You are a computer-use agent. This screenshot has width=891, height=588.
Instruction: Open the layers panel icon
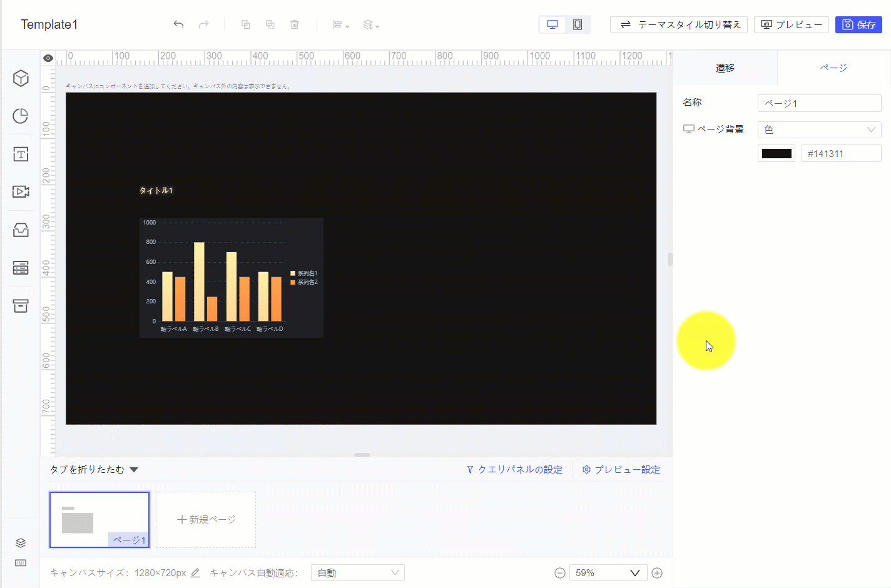click(x=21, y=542)
